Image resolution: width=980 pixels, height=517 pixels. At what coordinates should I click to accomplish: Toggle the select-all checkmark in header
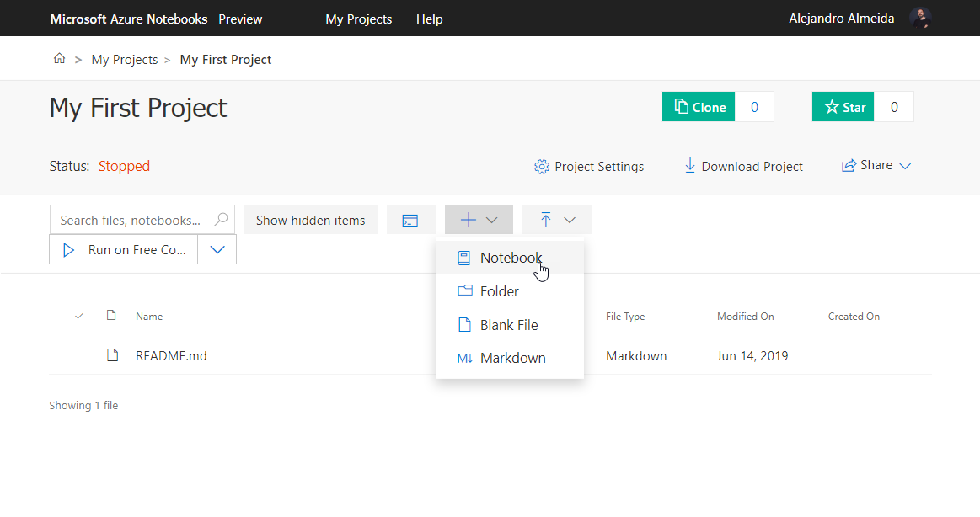(79, 316)
